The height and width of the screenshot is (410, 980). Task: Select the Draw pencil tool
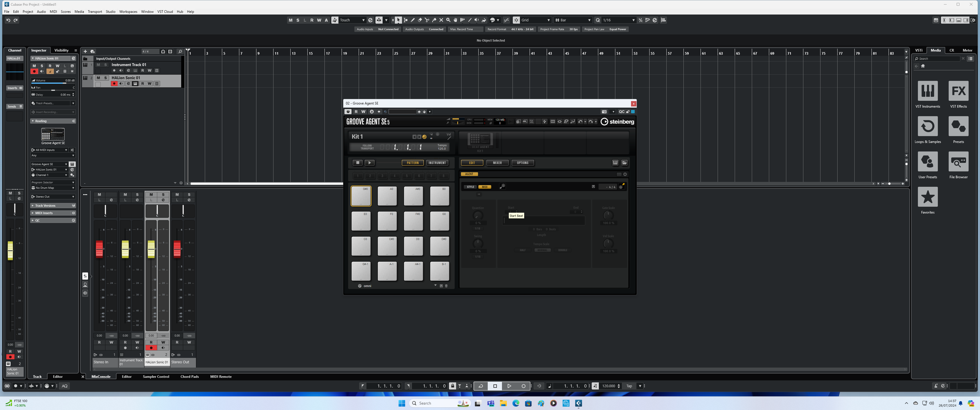(x=413, y=20)
